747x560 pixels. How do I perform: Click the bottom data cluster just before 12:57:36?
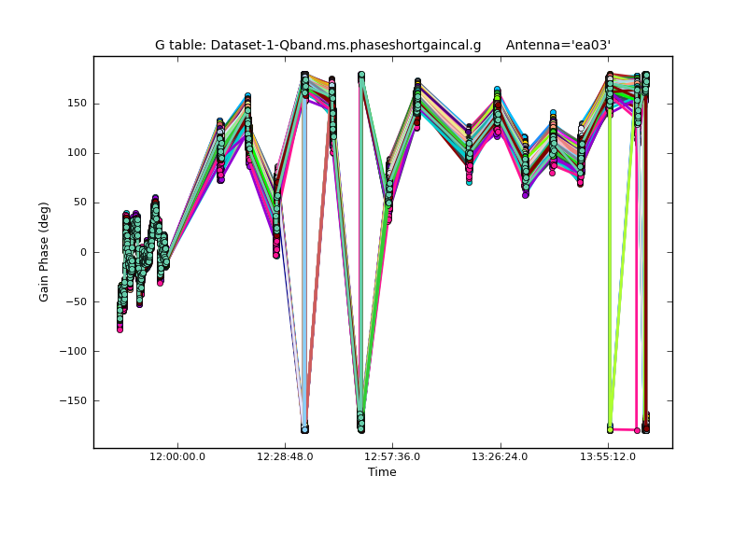(360, 423)
